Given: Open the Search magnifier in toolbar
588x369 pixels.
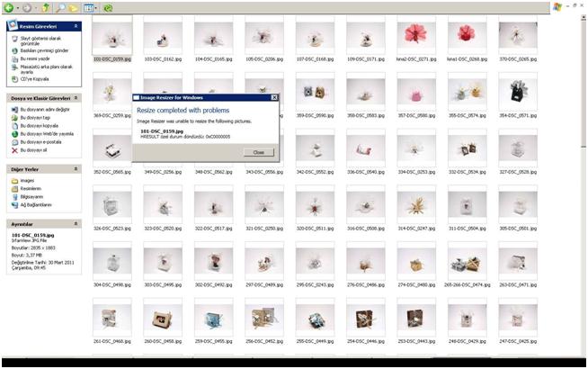Looking at the screenshot, I should (x=59, y=7).
